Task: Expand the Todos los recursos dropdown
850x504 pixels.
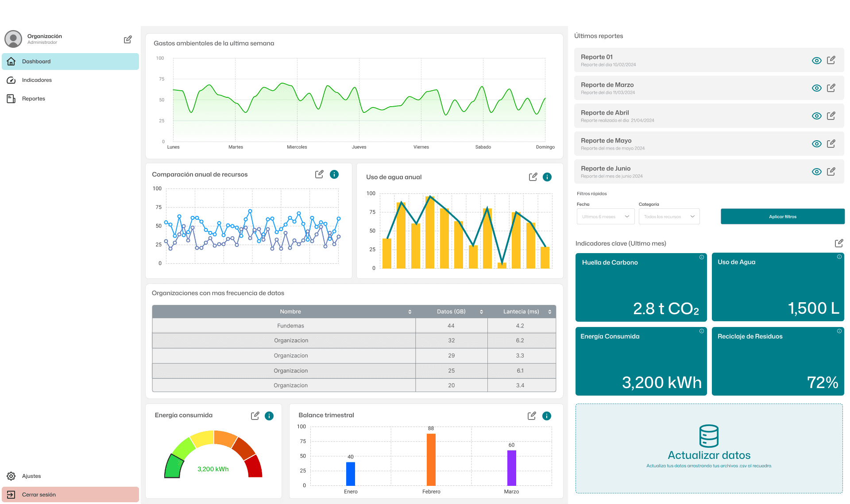Action: pyautogui.click(x=669, y=216)
